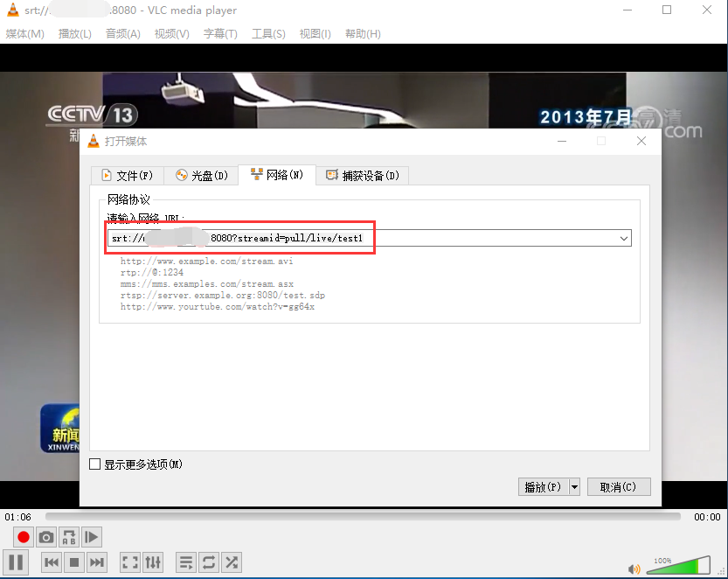Switch to the 光盘(D) disc tab
Image resolution: width=728 pixels, height=579 pixels.
(200, 175)
